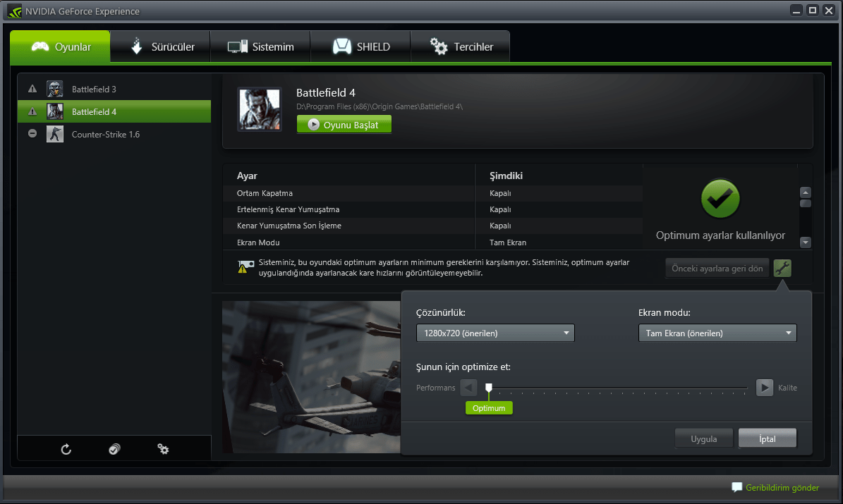Click the Battlefield 3 game thumbnail icon
Screen dimensions: 843x504
point(55,90)
